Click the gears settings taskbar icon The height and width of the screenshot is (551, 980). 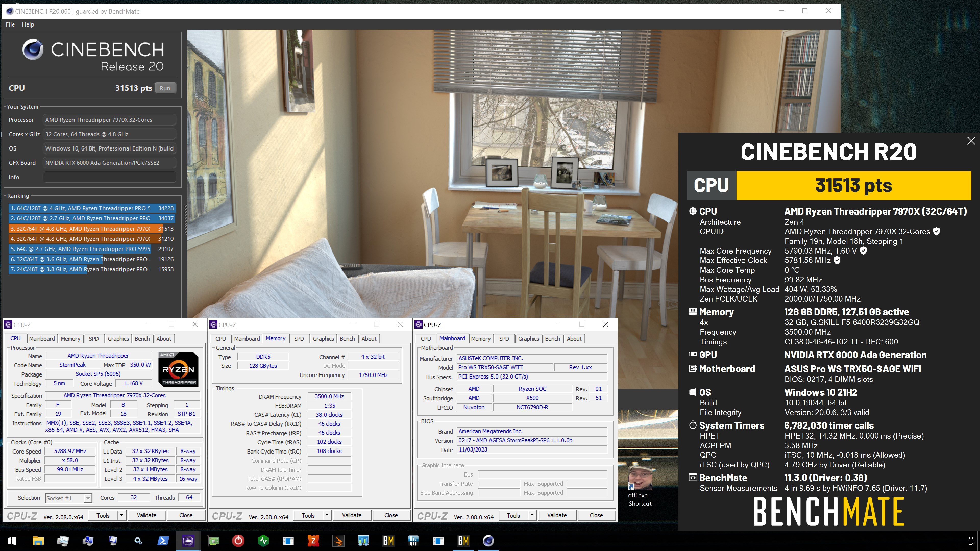pyautogui.click(x=138, y=540)
